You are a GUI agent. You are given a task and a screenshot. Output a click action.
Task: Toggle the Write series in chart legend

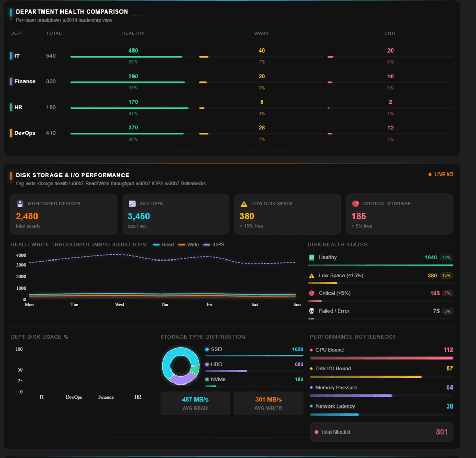[189, 245]
